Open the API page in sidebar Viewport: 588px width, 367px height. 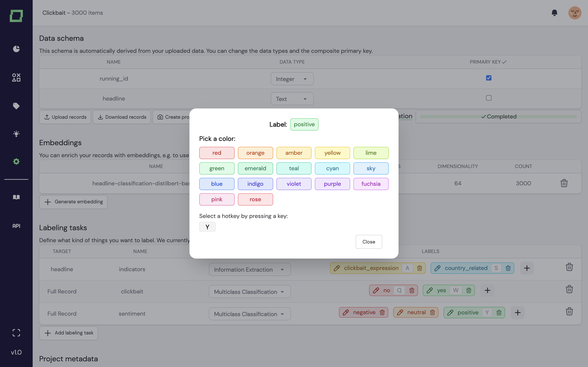[x=16, y=226]
